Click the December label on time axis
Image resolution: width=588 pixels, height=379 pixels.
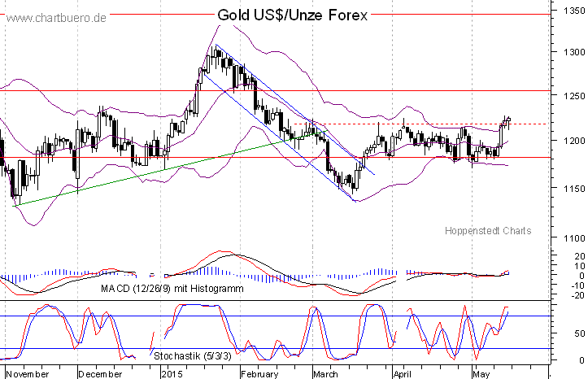101,374
